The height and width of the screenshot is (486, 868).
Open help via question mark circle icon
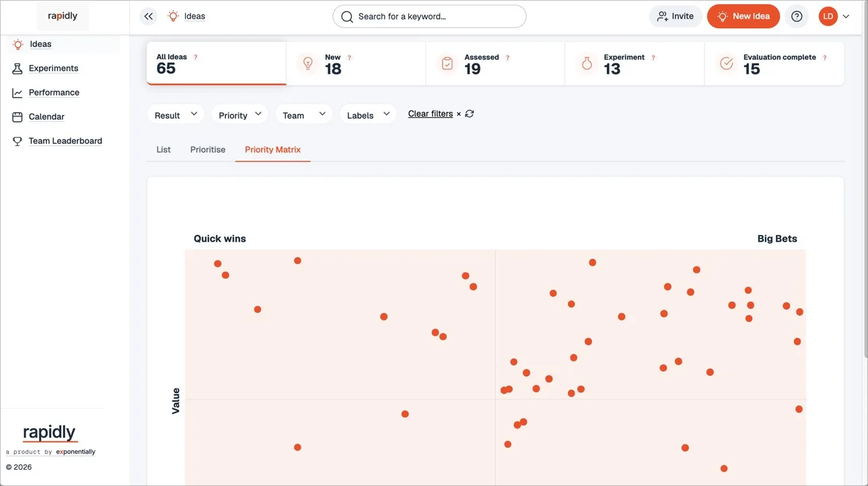click(797, 16)
